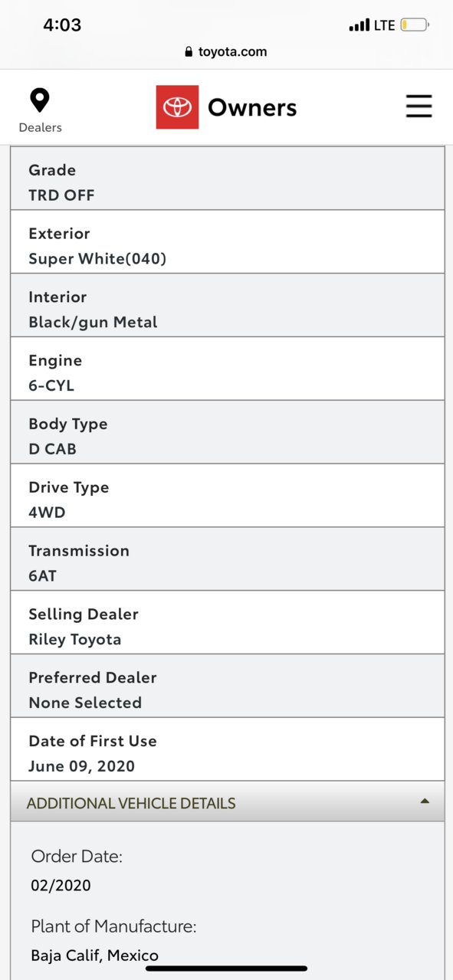Select the Plant of Manufacture value text
The width and height of the screenshot is (453, 980).
pos(95,955)
